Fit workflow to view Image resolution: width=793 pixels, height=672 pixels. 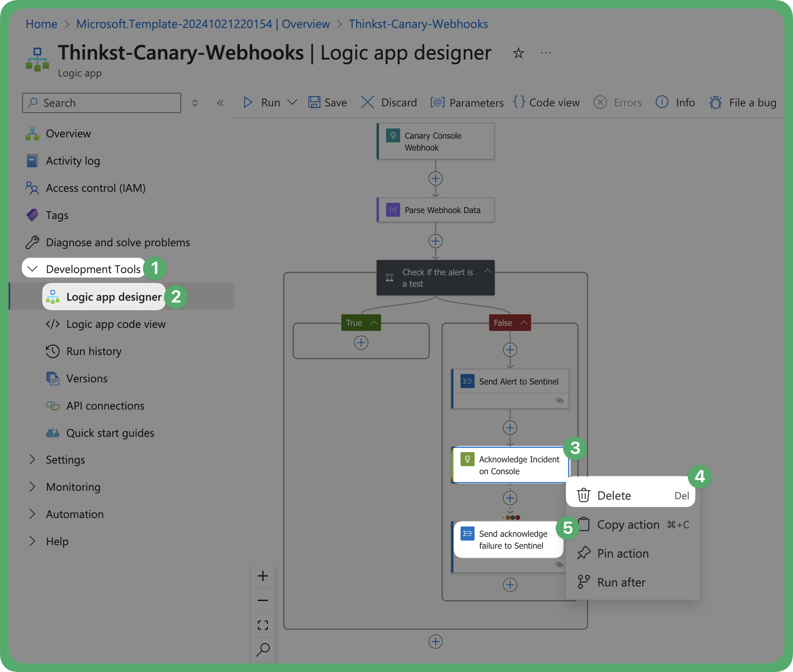[x=263, y=625]
